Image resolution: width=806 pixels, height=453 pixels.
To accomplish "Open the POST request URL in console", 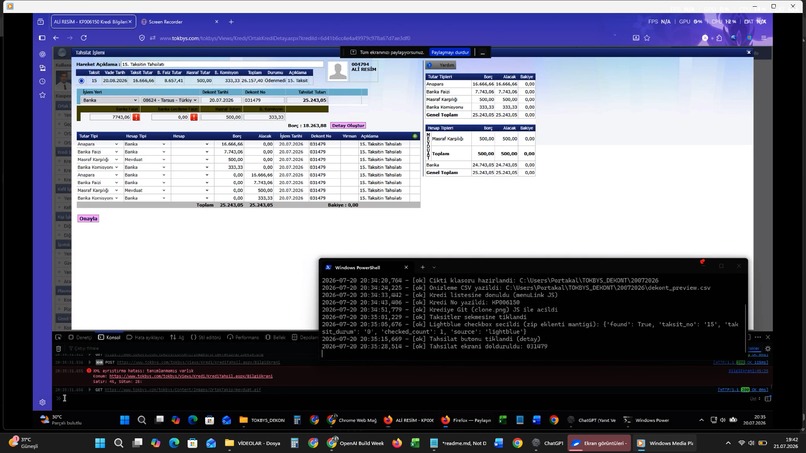I will [198, 363].
